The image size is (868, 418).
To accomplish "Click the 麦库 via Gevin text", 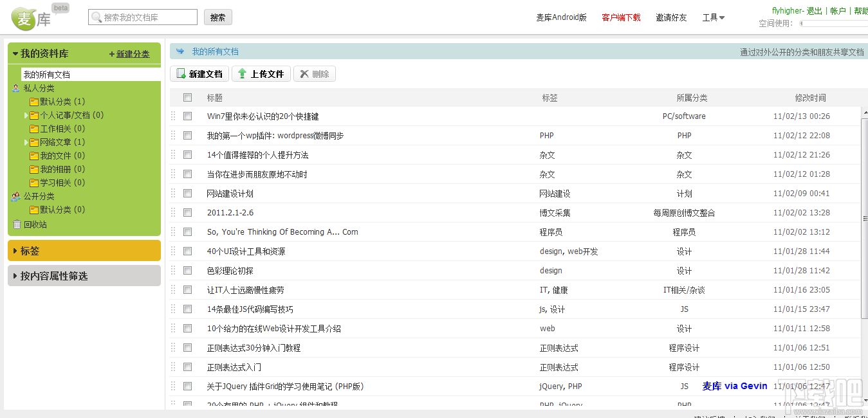I will tap(735, 386).
